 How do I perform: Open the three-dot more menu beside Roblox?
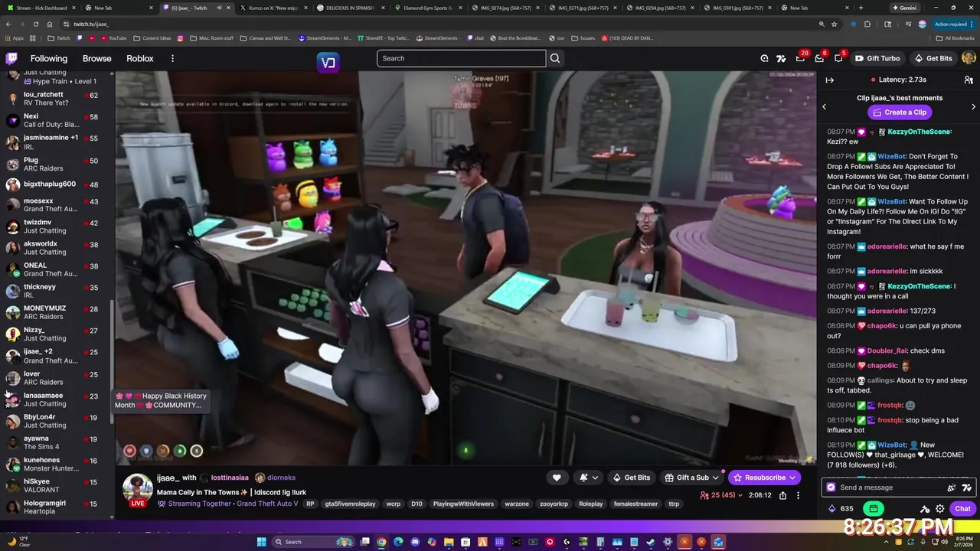coord(172,58)
